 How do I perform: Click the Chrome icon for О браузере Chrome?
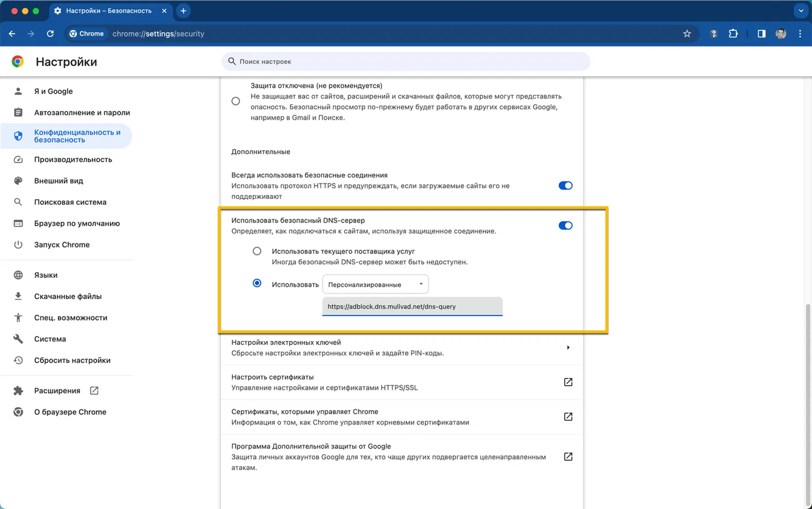(18, 412)
